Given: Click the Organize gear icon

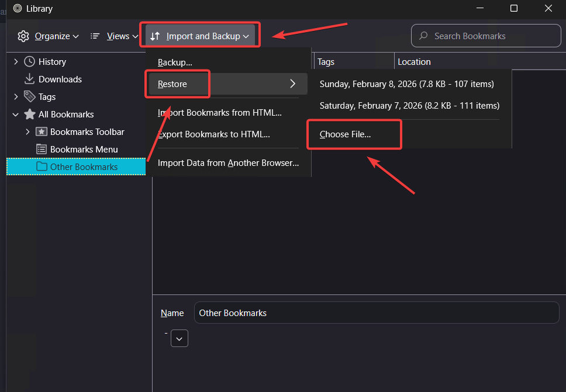Looking at the screenshot, I should (23, 36).
